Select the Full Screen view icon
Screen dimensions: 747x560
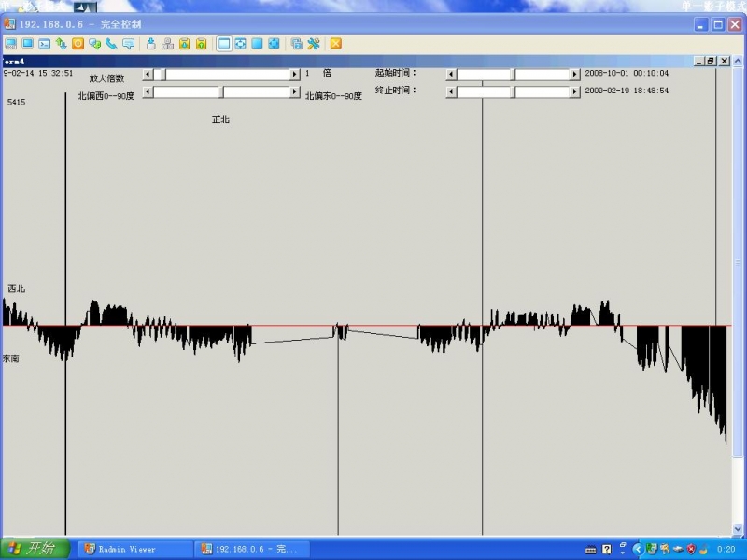click(x=258, y=44)
